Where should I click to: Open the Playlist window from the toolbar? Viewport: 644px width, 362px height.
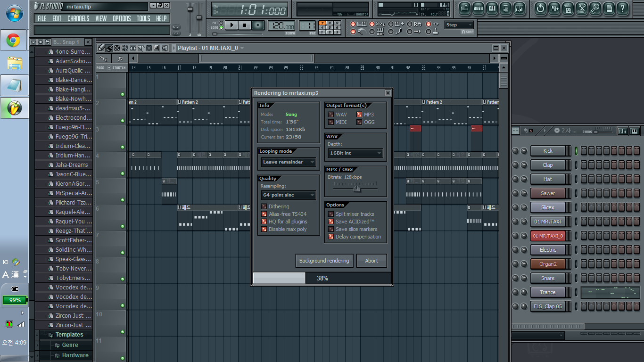pos(465,8)
